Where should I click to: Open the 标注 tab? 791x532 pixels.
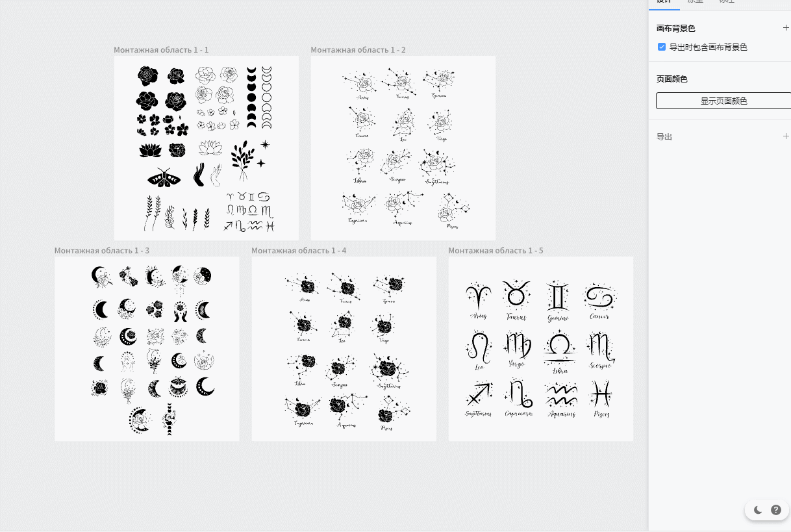click(x=727, y=2)
